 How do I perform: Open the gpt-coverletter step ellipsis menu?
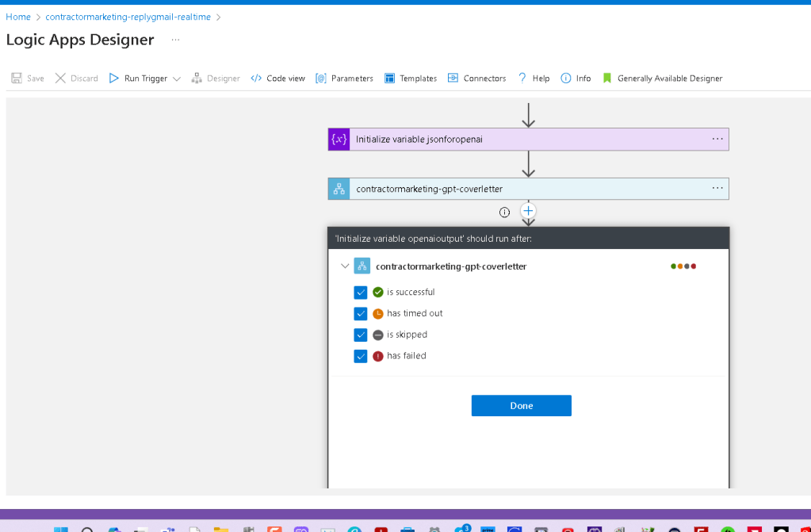coord(717,188)
